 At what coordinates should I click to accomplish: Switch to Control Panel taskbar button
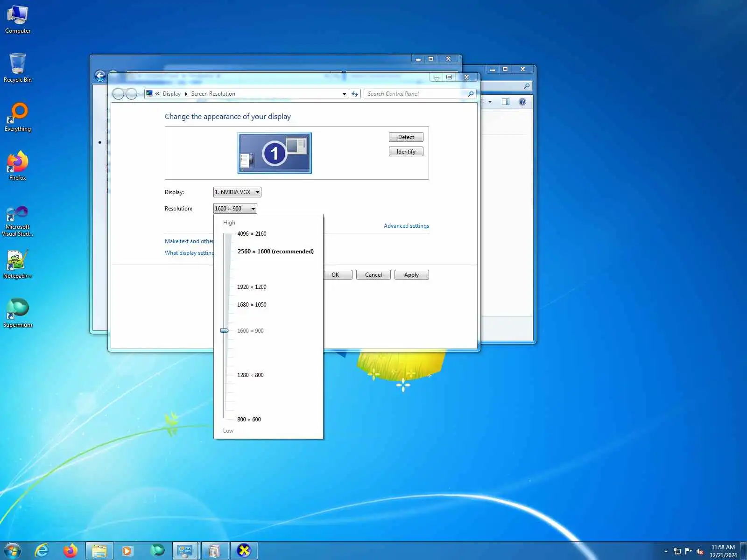pos(185,551)
